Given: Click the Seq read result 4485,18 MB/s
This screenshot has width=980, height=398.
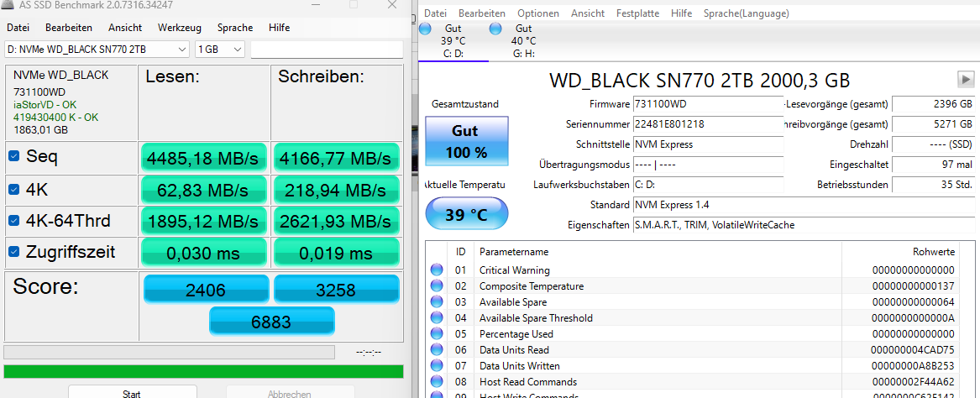Looking at the screenshot, I should (202, 158).
